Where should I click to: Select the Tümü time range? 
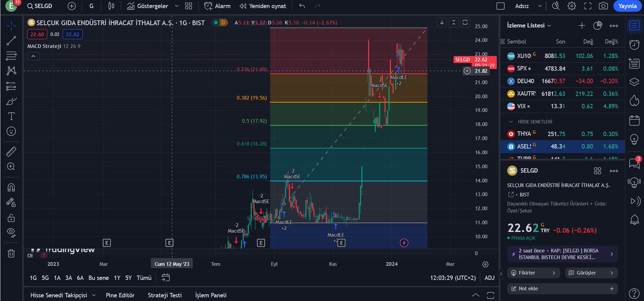point(144,278)
